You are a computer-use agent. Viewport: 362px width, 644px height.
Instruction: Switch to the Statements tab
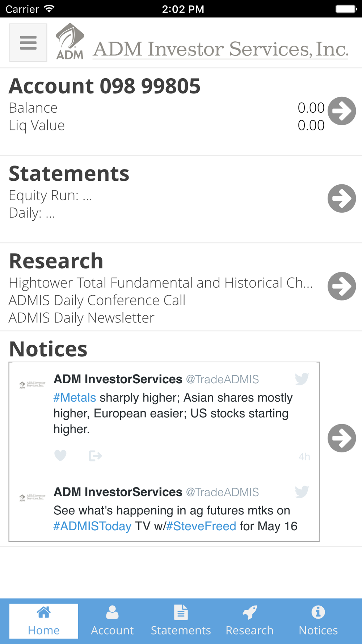181,621
